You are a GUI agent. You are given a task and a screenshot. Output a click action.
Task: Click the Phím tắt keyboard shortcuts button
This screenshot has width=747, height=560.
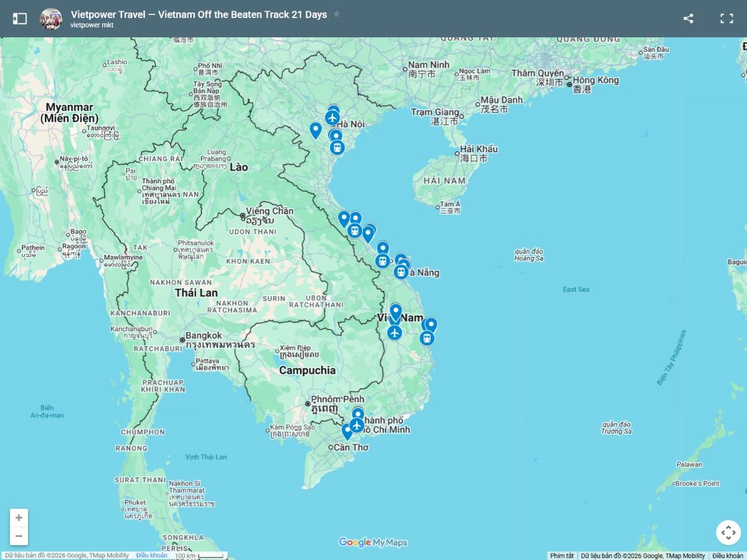[562, 556]
